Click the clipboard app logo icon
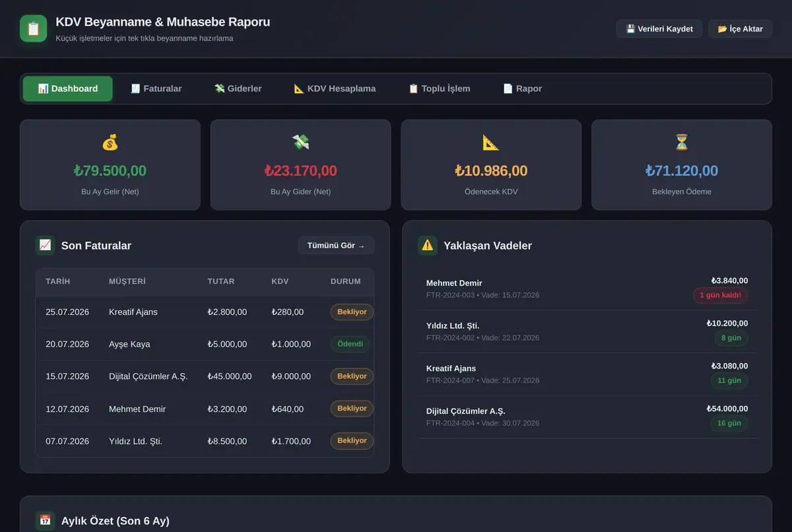This screenshot has height=532, width=792. tap(34, 28)
